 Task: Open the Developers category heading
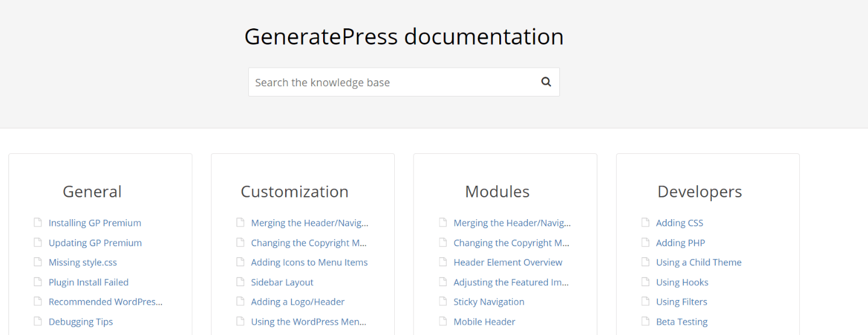(700, 191)
